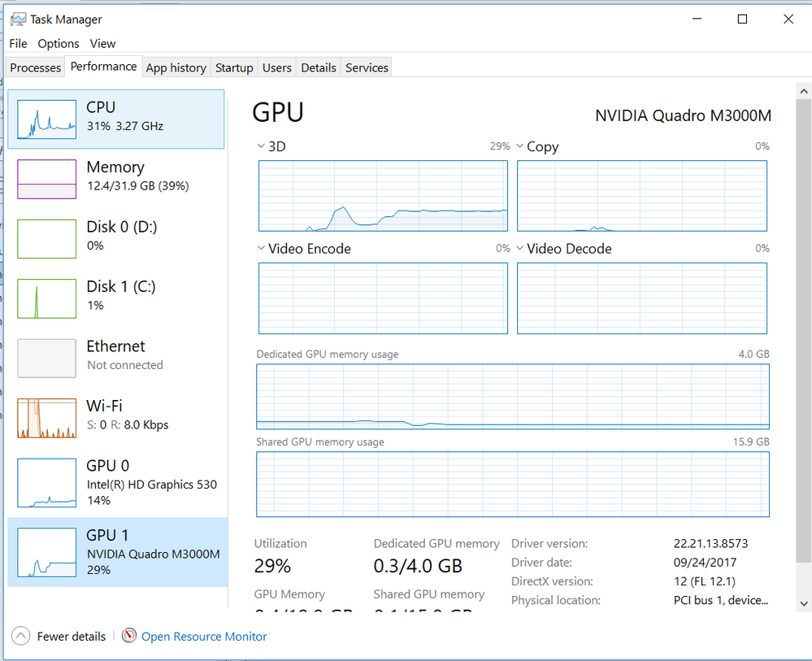Image resolution: width=812 pixels, height=661 pixels.
Task: Maximize the Task Manager window
Action: click(x=742, y=20)
